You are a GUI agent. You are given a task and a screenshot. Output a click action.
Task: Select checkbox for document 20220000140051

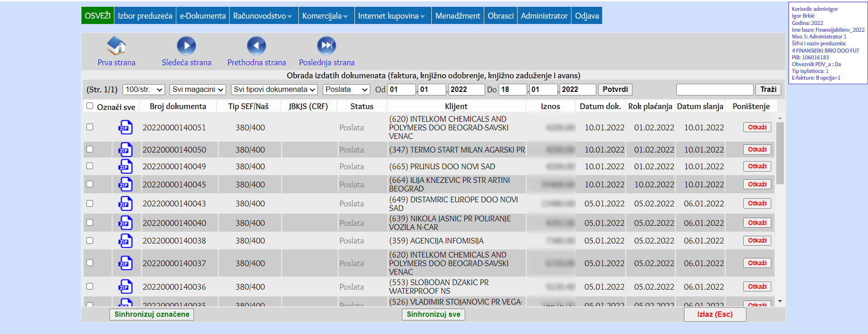[90, 127]
